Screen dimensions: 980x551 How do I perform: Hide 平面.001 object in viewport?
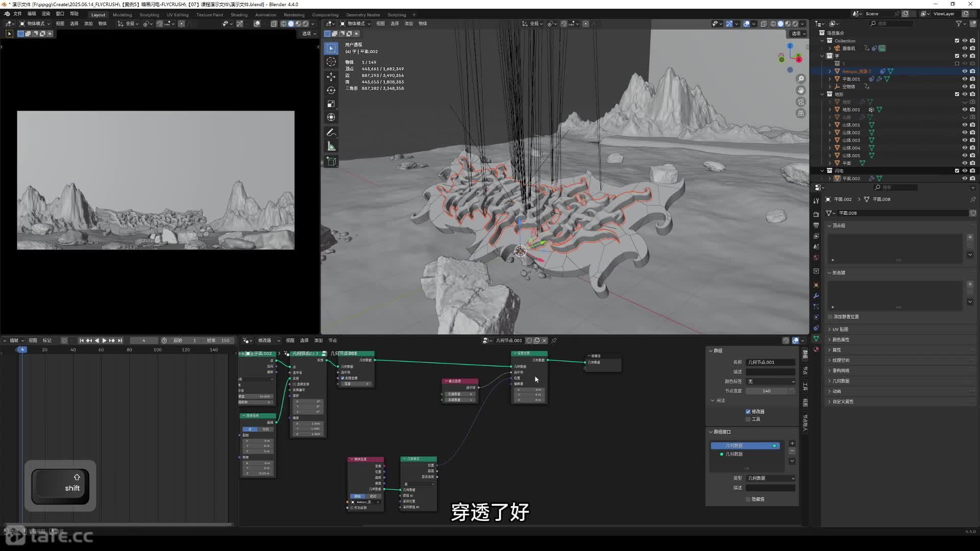pos(965,79)
